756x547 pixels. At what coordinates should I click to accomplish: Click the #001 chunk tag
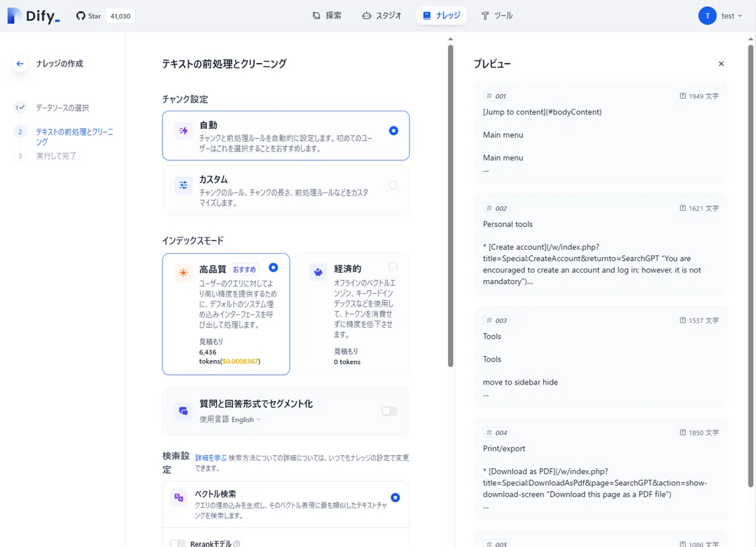tap(496, 96)
